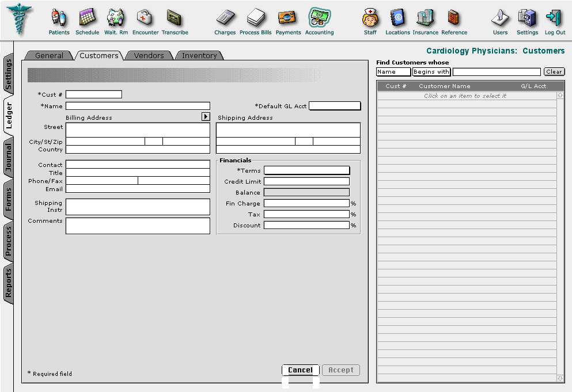Open the Staff nurse icon
This screenshot has height=392, width=572.
pyautogui.click(x=370, y=22)
